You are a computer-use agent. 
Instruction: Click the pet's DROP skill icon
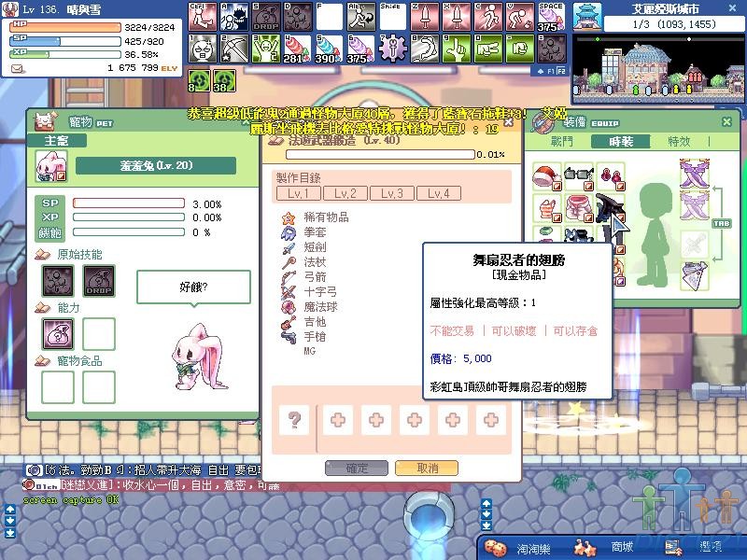point(99,280)
